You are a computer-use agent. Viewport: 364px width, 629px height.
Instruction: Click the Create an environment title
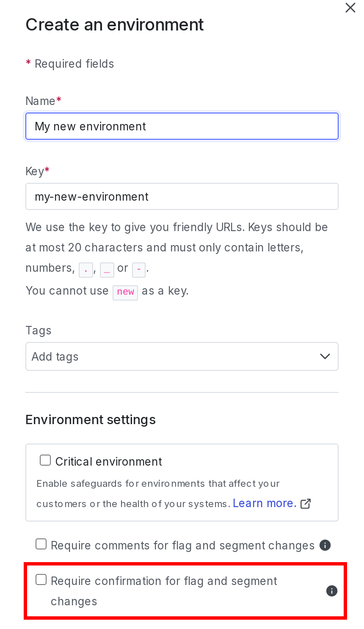[115, 25]
